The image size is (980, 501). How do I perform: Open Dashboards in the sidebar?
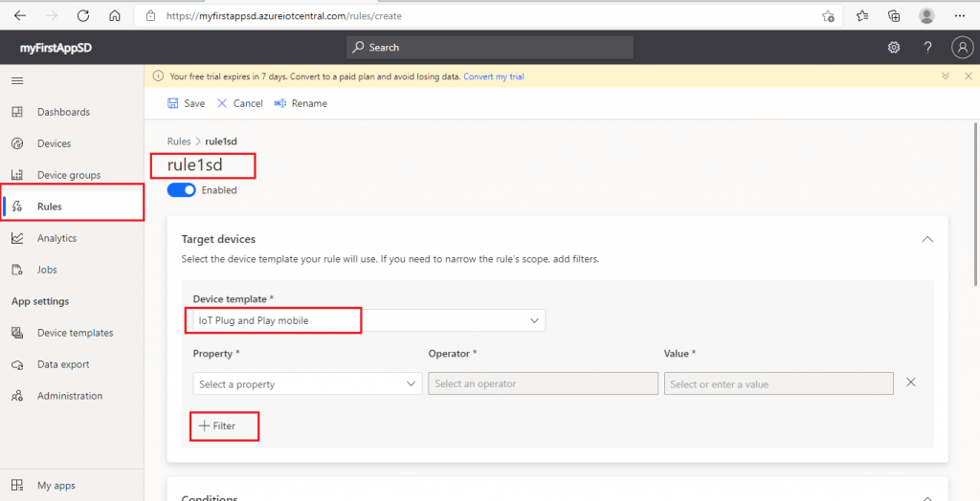click(63, 112)
